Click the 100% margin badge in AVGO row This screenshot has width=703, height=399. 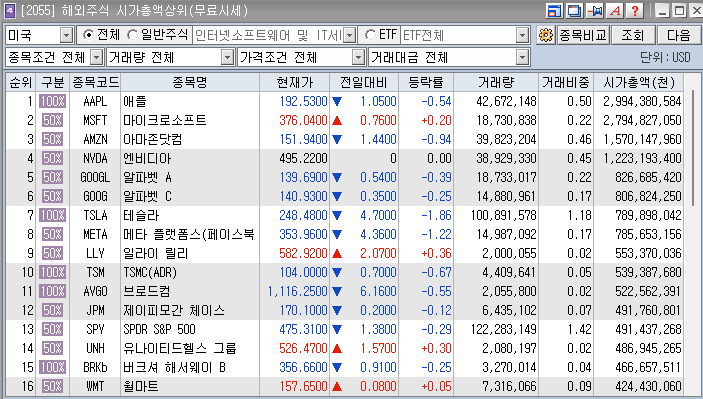click(52, 291)
